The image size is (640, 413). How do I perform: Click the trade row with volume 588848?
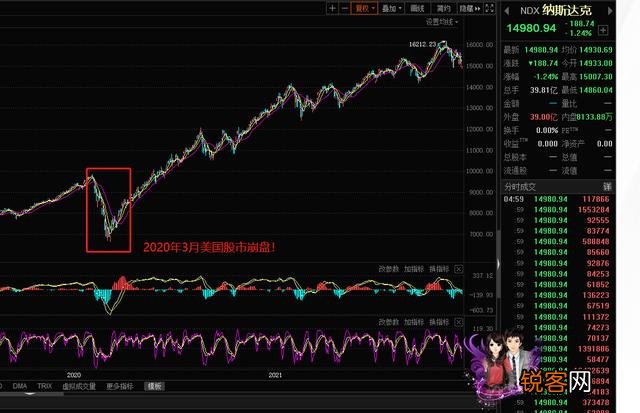(557, 242)
